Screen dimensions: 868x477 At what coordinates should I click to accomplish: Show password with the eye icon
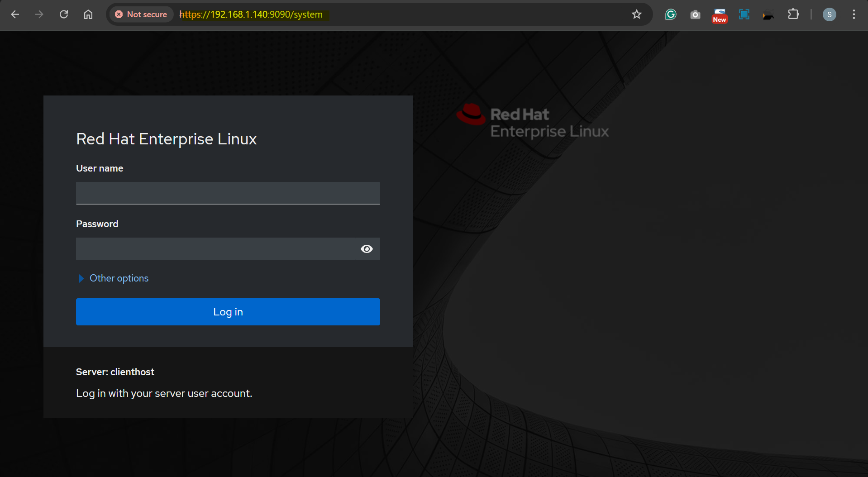[367, 249]
